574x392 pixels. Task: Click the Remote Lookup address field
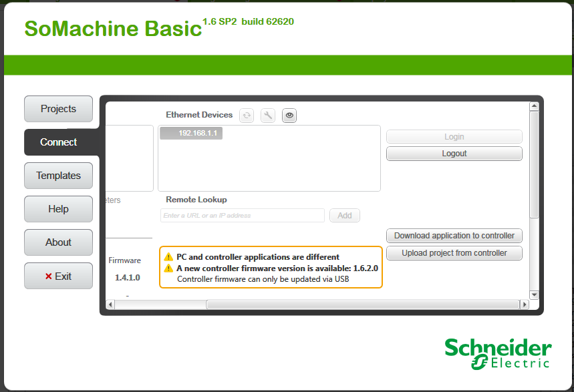[x=242, y=215]
